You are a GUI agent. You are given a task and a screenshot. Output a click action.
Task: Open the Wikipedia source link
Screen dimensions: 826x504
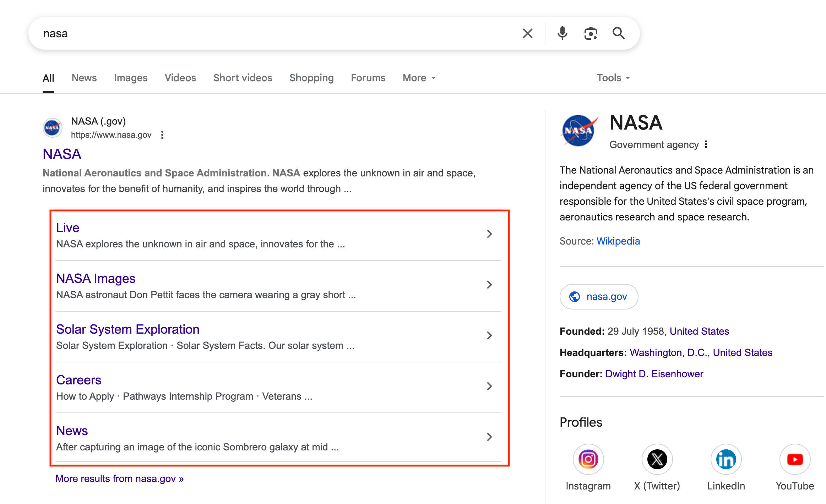pos(618,241)
